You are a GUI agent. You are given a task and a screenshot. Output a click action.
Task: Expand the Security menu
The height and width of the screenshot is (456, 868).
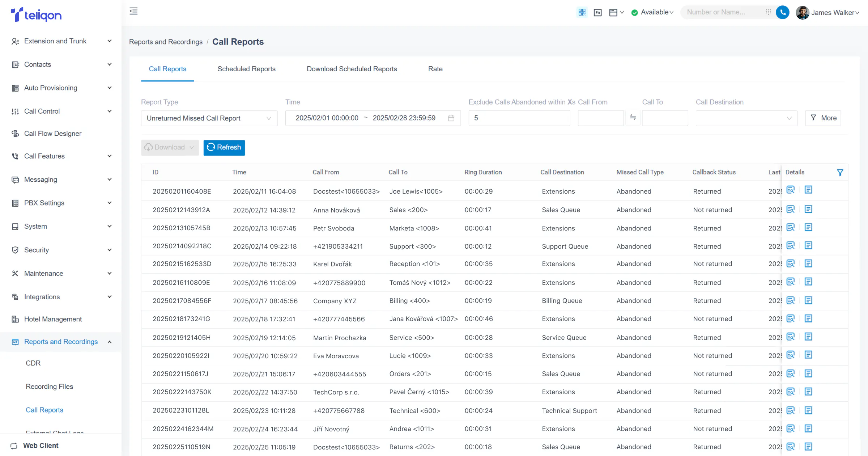[61, 250]
